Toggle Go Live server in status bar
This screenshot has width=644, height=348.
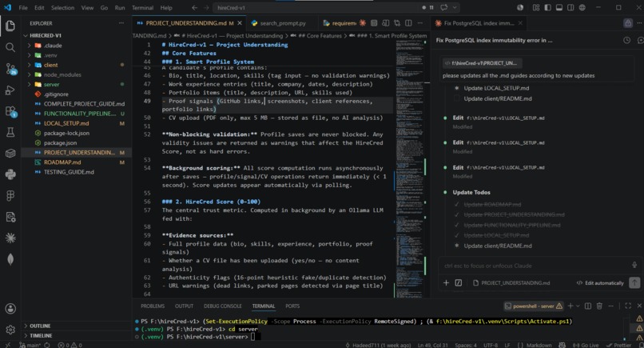pos(585,345)
